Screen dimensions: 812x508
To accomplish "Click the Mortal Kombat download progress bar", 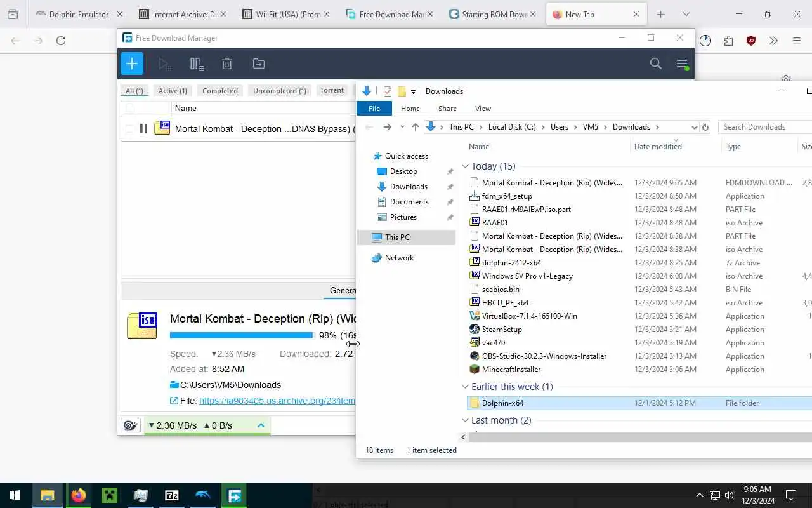I will coord(242,335).
